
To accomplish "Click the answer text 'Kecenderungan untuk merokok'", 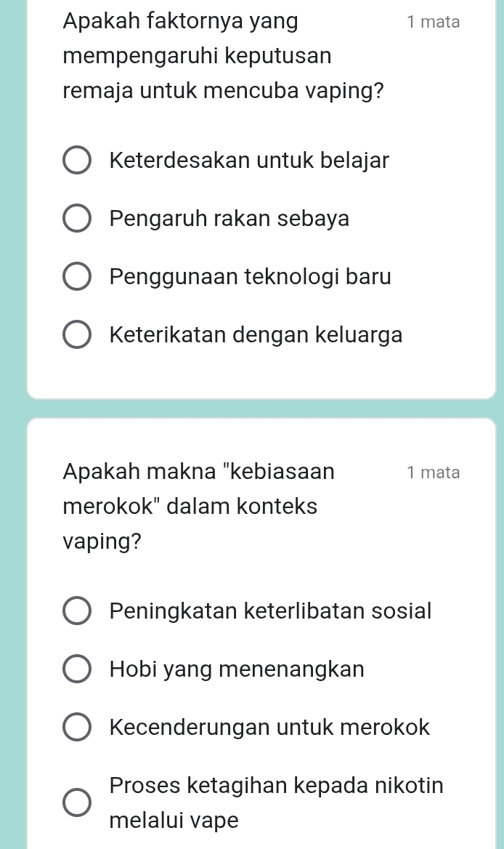I will pyautogui.click(x=269, y=727).
